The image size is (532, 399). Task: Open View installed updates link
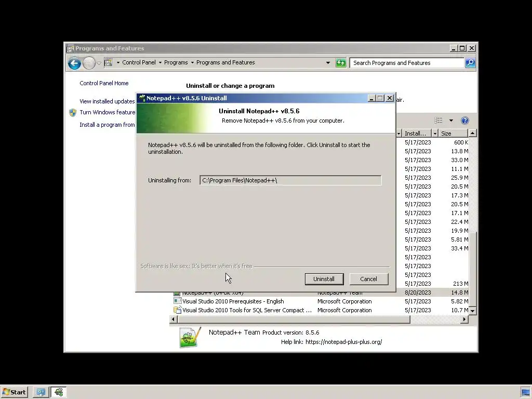coord(107,101)
